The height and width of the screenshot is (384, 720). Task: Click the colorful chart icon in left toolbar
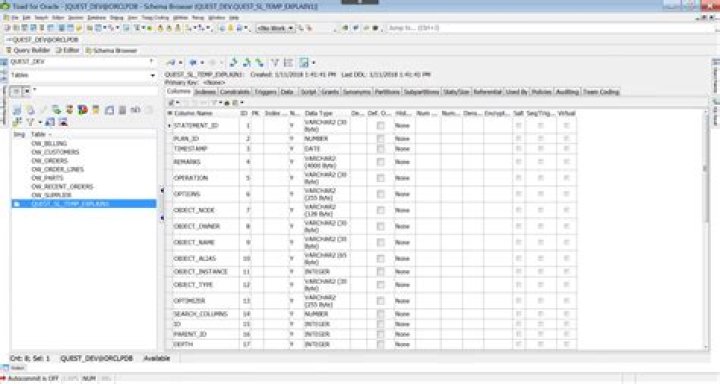point(83,110)
